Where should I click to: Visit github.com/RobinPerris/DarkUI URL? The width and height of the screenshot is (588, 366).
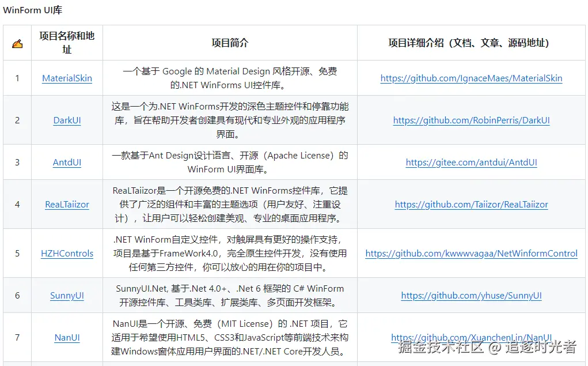471,120
